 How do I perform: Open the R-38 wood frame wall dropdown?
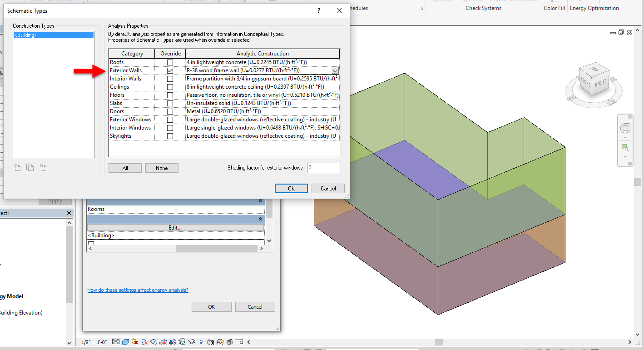[335, 70]
